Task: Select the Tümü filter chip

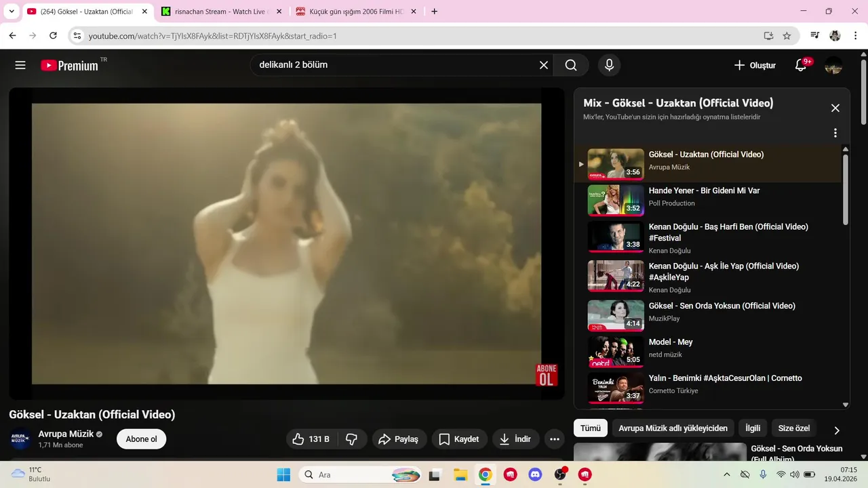Action: 590,428
